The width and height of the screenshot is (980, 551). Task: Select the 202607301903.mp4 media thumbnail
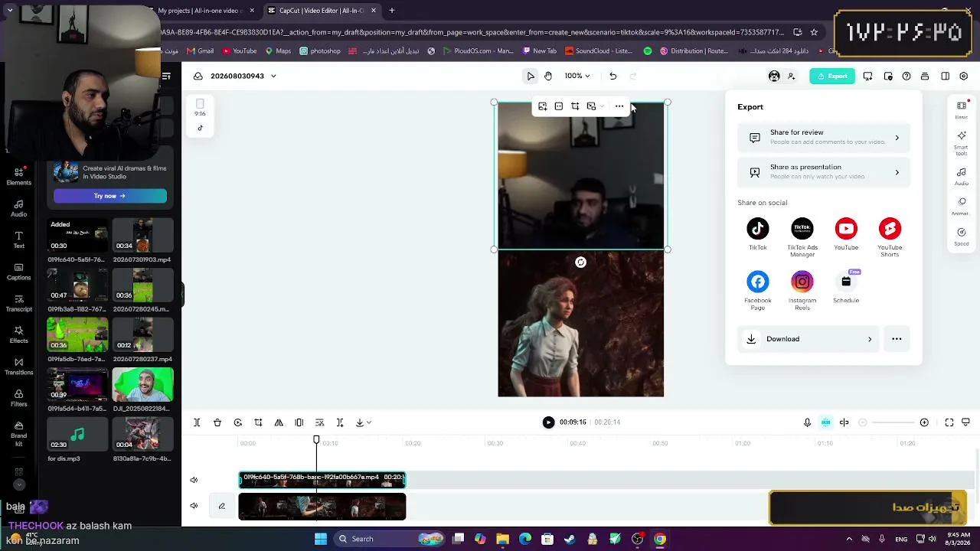click(x=143, y=236)
